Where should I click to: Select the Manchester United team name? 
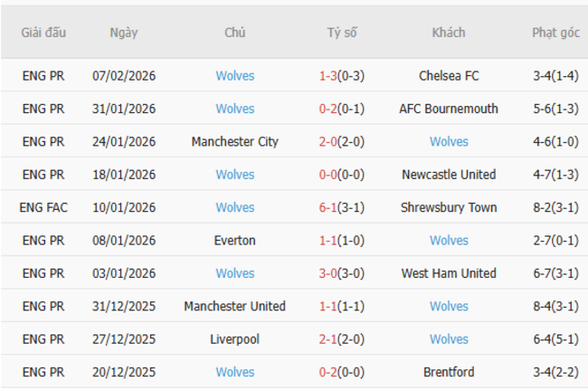tap(235, 306)
